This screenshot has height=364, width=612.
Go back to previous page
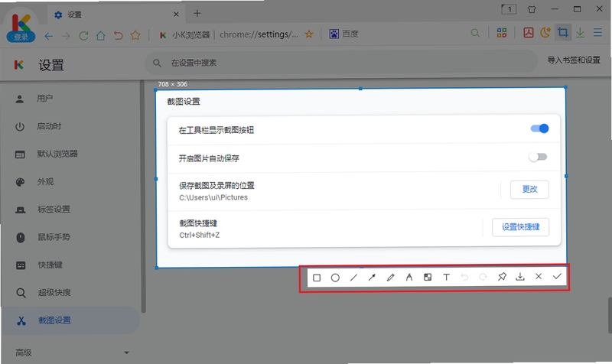48,36
